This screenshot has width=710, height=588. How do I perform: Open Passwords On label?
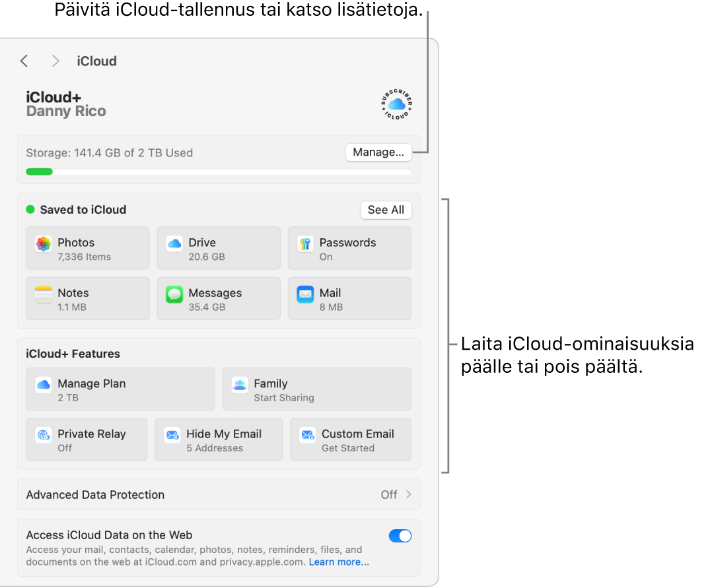tap(348, 249)
